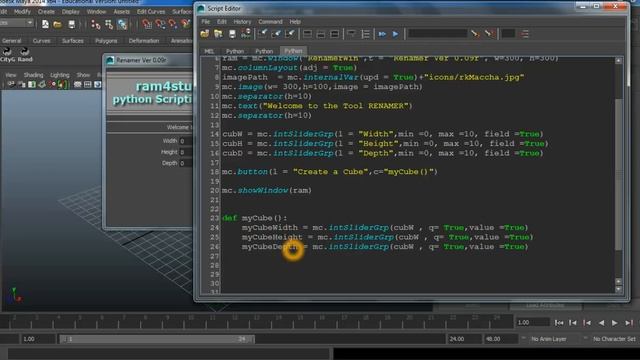Click Go to Line number field
640x360 pixels.
[x=508, y=33]
